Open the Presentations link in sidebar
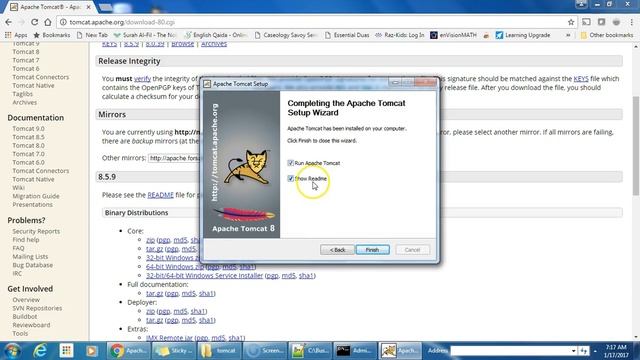 [32, 204]
